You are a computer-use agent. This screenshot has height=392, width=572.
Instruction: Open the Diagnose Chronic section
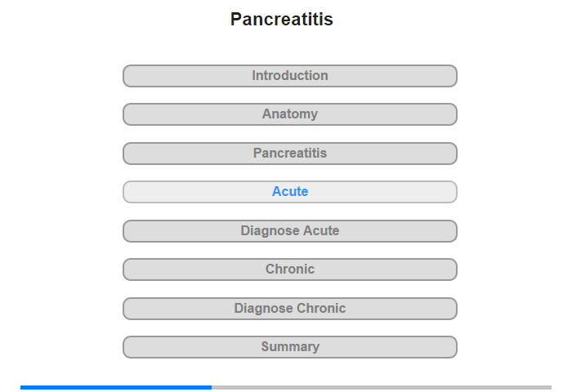point(289,309)
